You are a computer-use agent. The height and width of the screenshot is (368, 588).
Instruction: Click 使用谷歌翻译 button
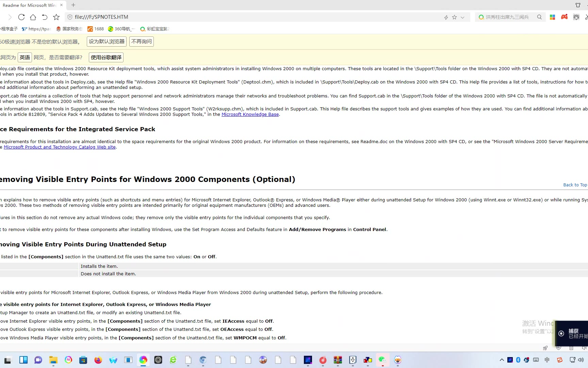point(106,58)
